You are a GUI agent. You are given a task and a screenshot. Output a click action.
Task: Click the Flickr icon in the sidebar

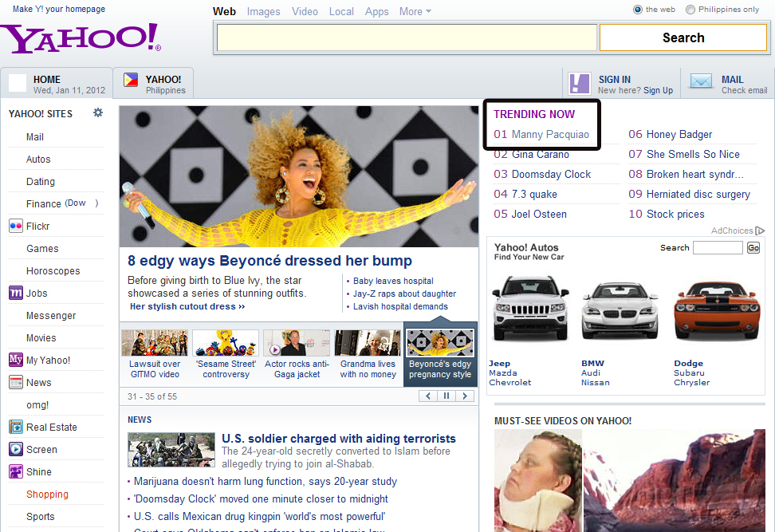(15, 226)
